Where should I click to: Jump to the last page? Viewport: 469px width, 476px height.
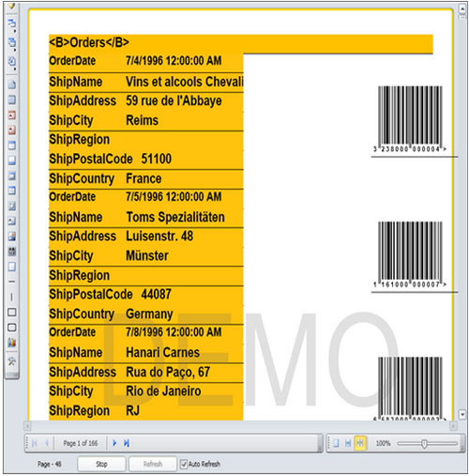pyautogui.click(x=127, y=443)
